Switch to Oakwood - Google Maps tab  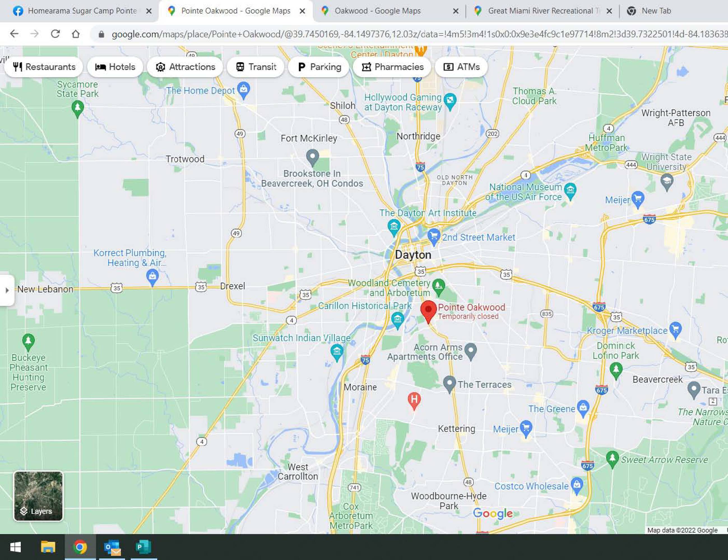point(377,11)
